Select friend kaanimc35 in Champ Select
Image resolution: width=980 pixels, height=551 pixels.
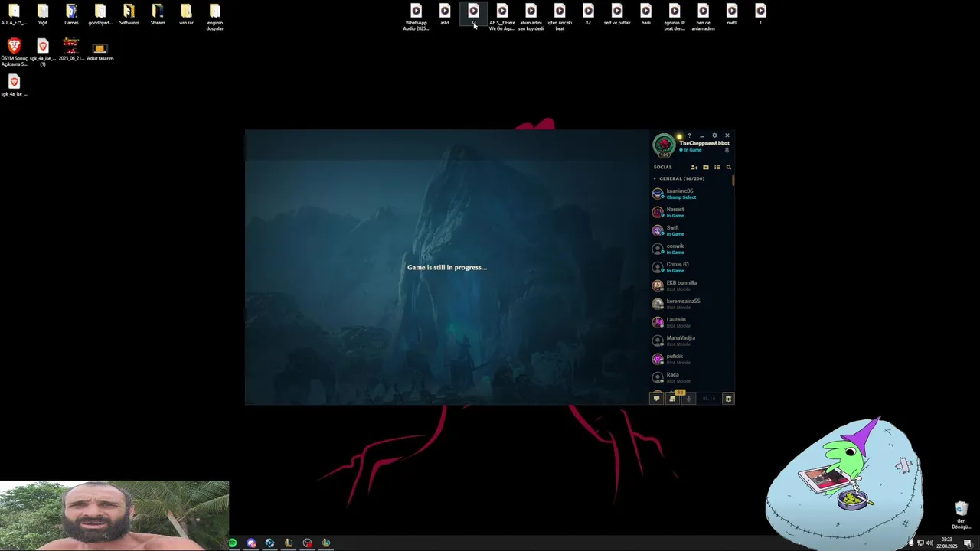coord(691,194)
